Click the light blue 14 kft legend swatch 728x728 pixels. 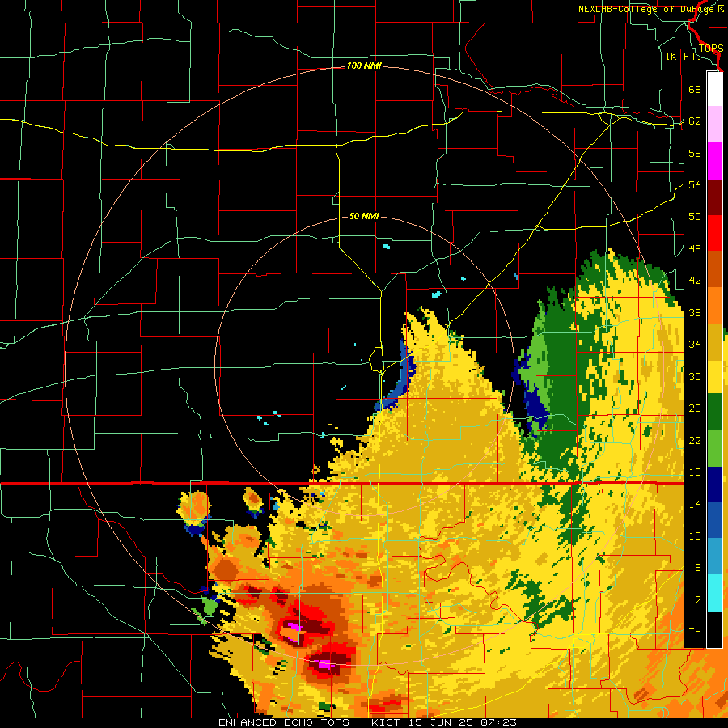pyautogui.click(x=714, y=556)
